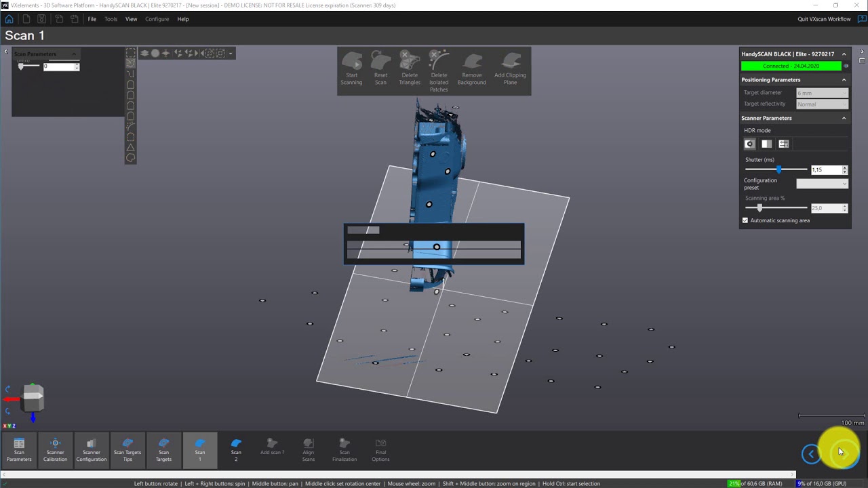Select the split-tone HDR mode button
The height and width of the screenshot is (488, 868).
pos(766,144)
